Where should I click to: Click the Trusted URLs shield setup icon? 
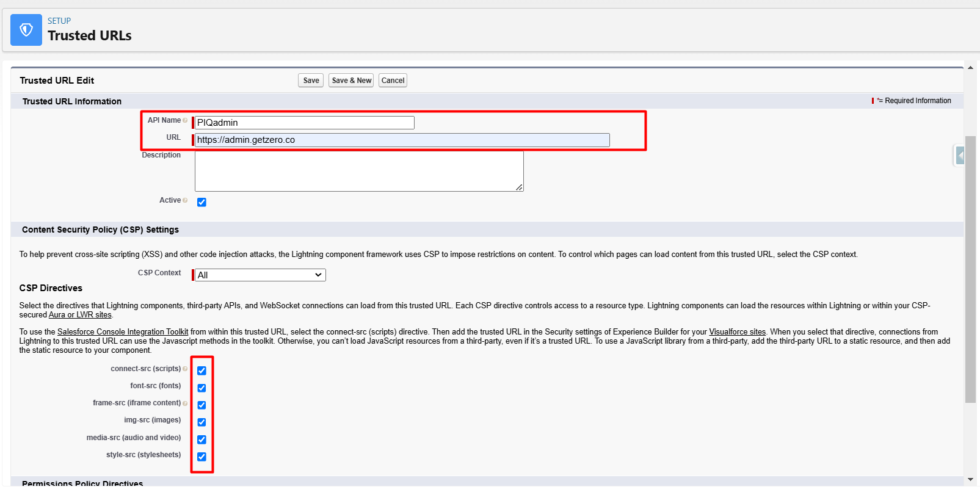click(x=26, y=30)
